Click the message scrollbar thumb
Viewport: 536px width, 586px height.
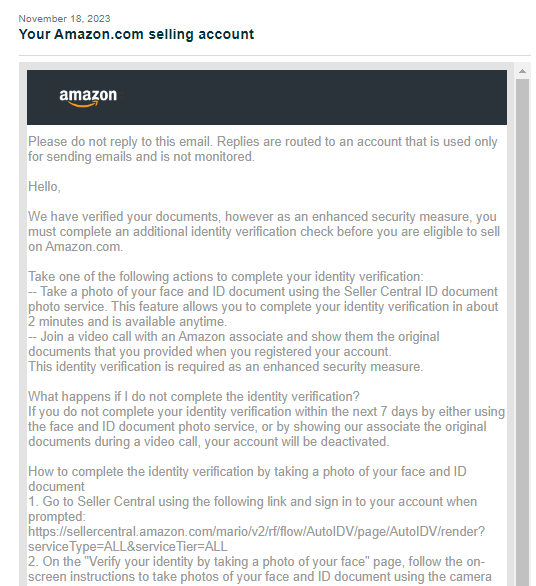[523, 332]
